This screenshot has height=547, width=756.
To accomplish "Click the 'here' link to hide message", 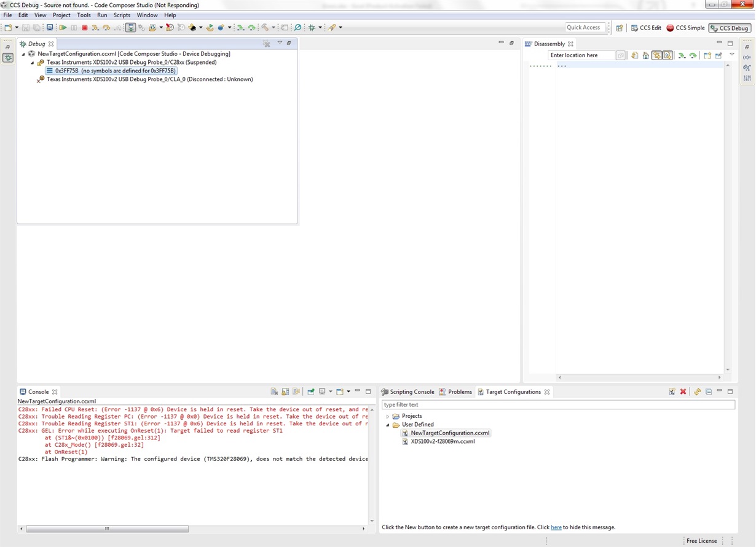I will tap(556, 527).
